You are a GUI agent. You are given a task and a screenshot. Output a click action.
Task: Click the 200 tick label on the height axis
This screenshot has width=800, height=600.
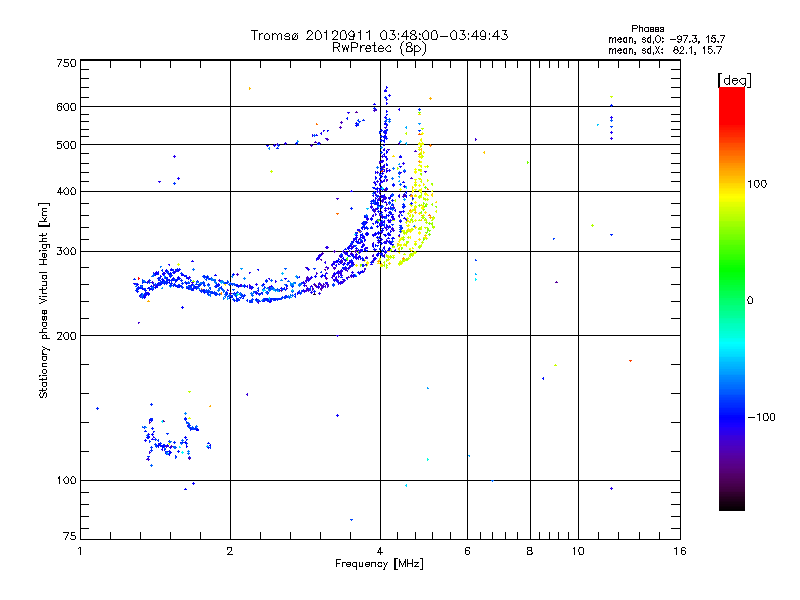click(x=66, y=336)
